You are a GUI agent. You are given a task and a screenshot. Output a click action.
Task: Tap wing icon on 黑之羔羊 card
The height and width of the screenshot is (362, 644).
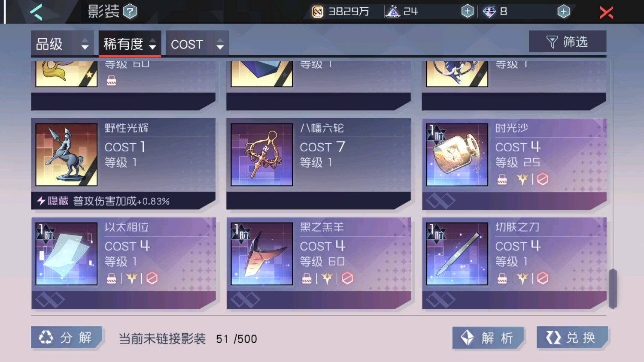coord(327,278)
